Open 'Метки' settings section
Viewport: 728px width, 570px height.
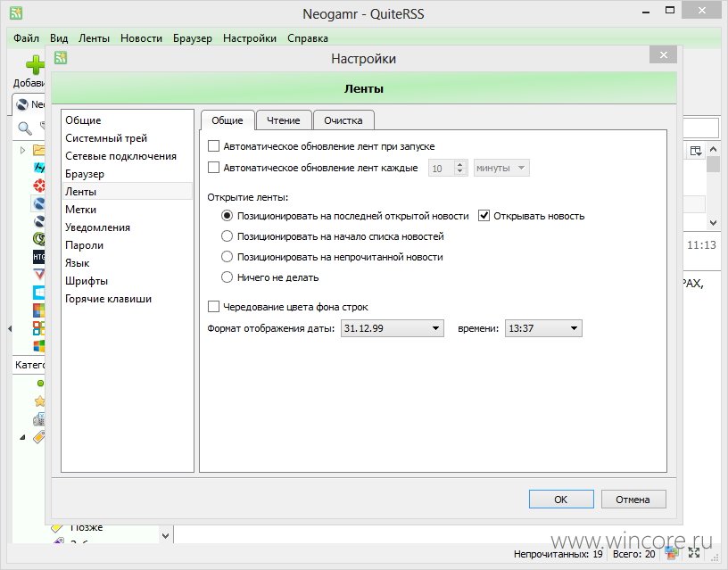(128, 210)
